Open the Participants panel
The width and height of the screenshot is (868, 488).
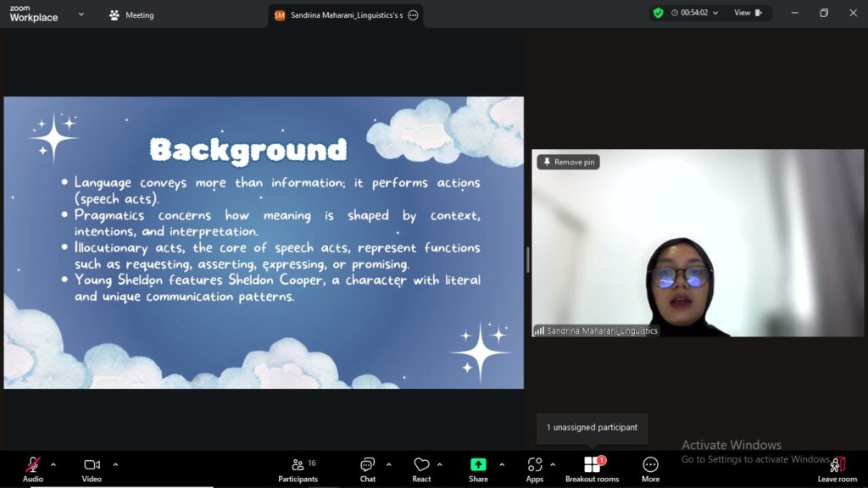(x=298, y=469)
